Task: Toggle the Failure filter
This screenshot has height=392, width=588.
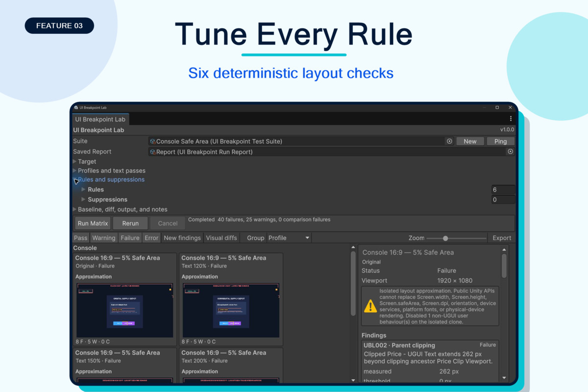Action: 130,238
